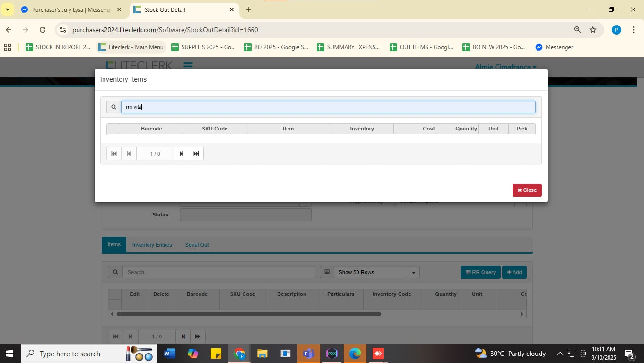Go to previous page in Inventory Items pager
The image size is (644, 363).
(129, 154)
